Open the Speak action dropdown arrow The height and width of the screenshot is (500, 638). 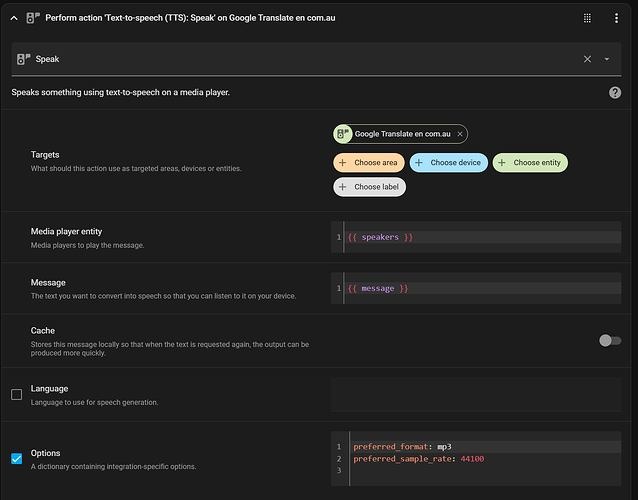(607, 59)
